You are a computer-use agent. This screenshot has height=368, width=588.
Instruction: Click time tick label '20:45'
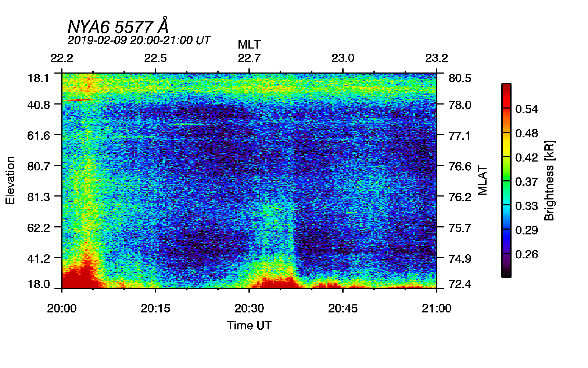point(343,308)
